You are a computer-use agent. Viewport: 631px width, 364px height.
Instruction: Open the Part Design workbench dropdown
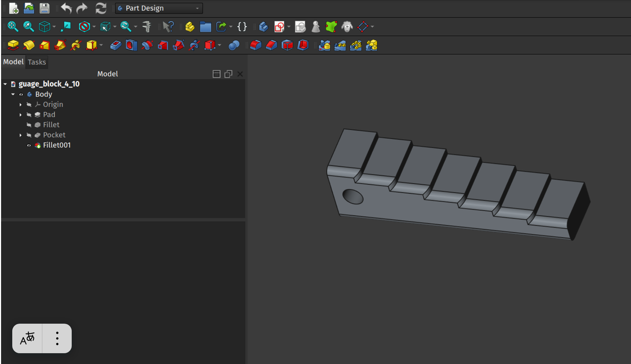[159, 8]
